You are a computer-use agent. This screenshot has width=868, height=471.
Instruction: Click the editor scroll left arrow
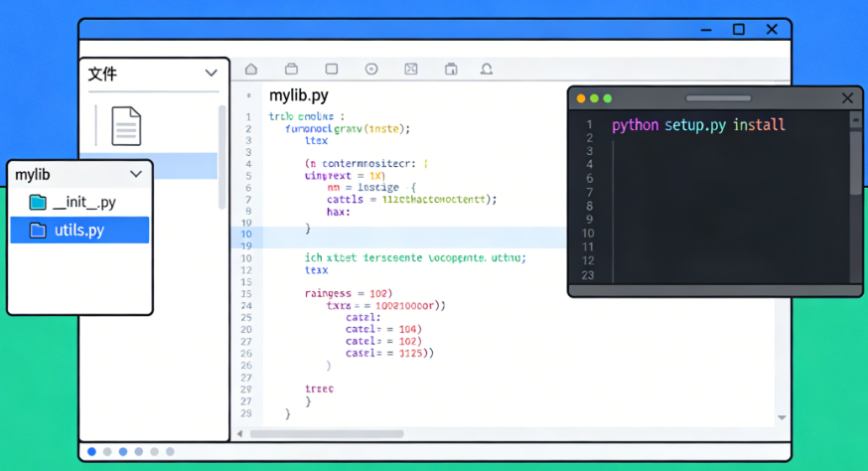(239, 434)
